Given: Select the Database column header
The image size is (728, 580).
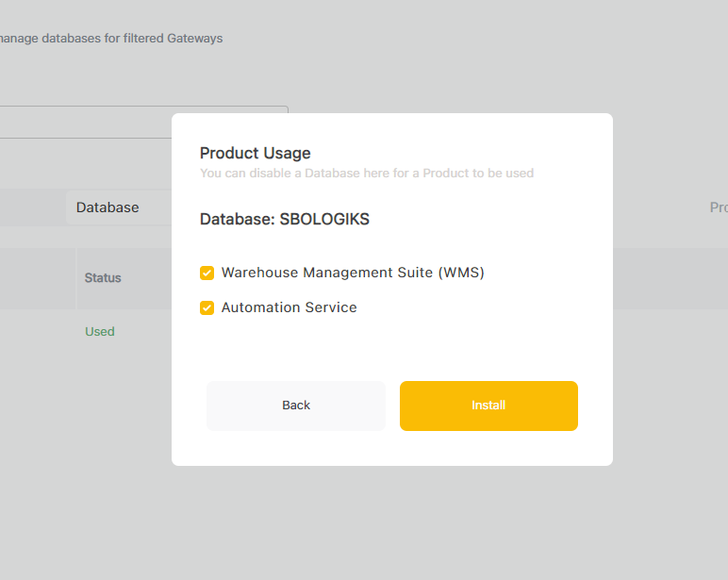Looking at the screenshot, I should click(108, 207).
